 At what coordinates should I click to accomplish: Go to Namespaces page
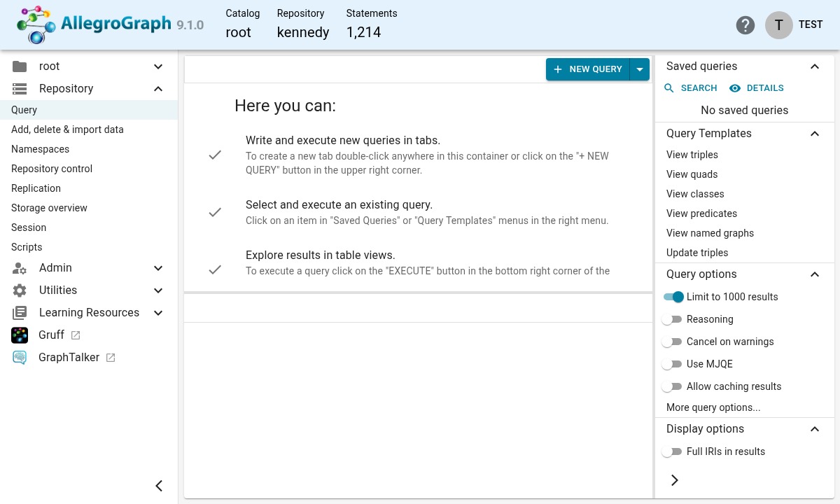(89, 149)
